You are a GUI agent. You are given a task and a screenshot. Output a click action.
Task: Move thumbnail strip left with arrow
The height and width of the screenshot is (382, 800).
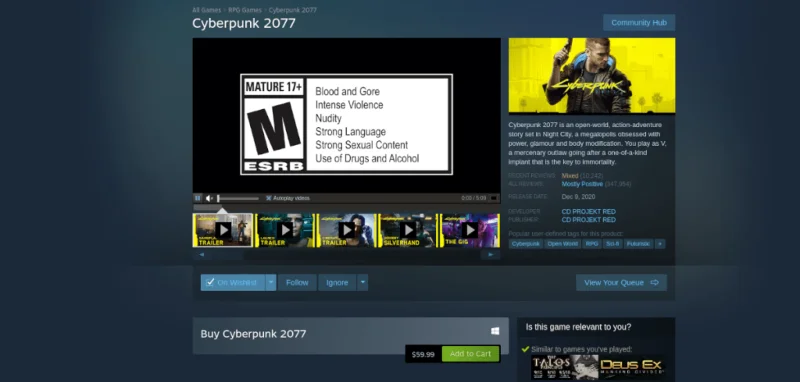(x=202, y=254)
